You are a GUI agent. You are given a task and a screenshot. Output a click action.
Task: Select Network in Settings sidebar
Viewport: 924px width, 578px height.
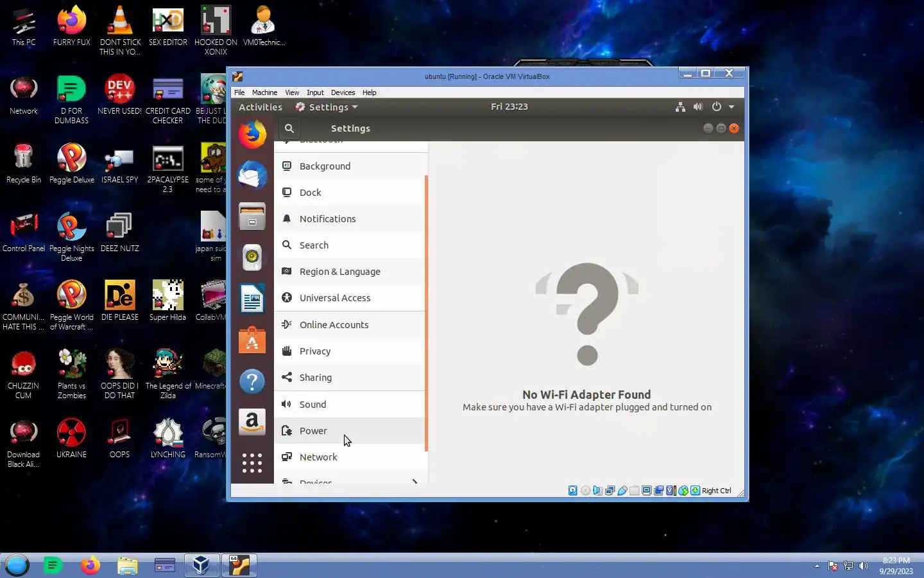pos(350,457)
